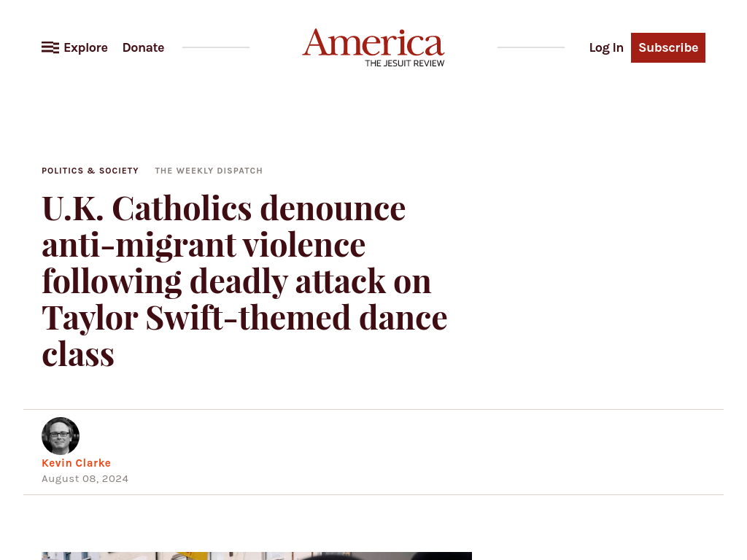Click the Log In link

(606, 47)
